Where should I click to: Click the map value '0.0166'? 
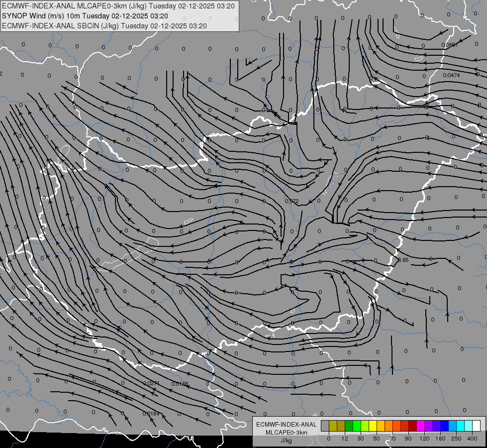(x=180, y=384)
